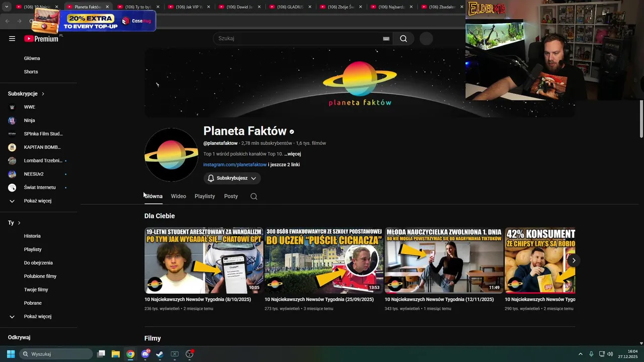Image resolution: width=644 pixels, height=362 pixels.
Task: Go back with the browser back arrow
Action: pyautogui.click(x=8, y=21)
